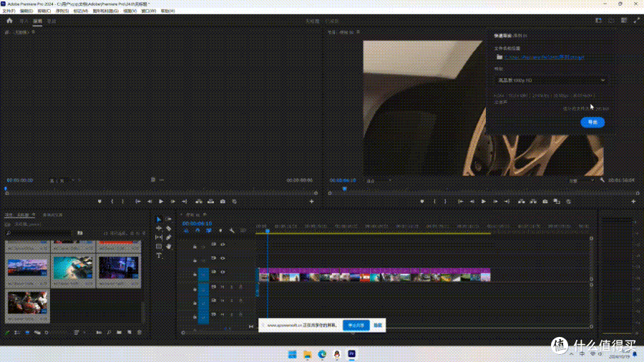Click 隐藏 in the sharing bar
The width and height of the screenshot is (644, 362).
coord(378,325)
